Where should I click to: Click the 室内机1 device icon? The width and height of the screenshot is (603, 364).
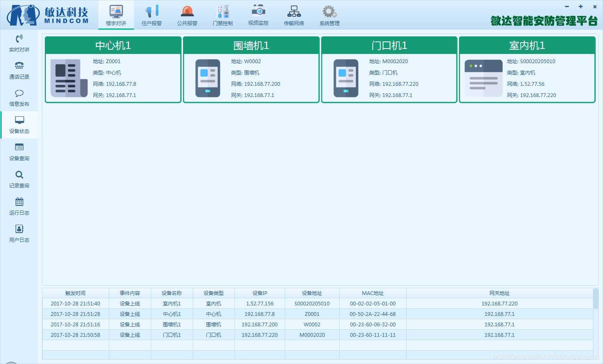[x=484, y=78]
